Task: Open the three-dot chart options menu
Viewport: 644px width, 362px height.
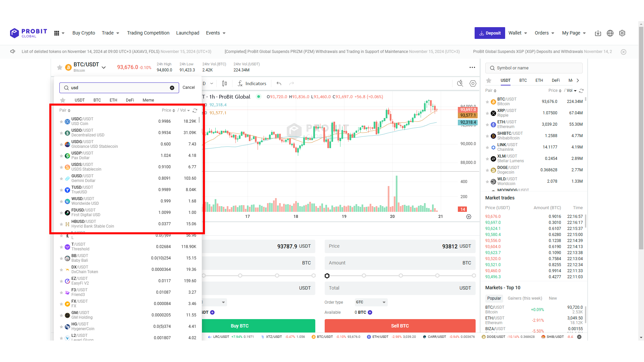Action: point(472,67)
